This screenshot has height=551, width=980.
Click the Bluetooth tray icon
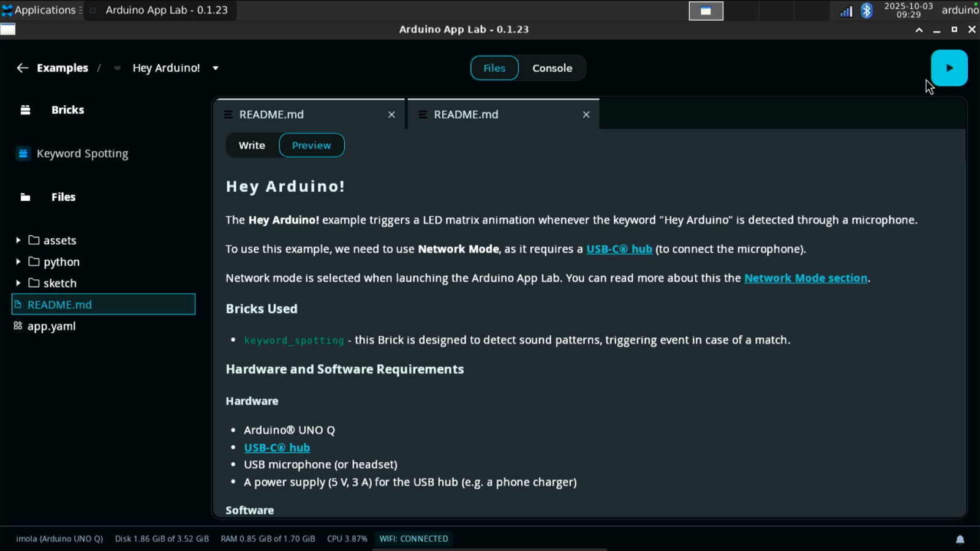tap(866, 10)
